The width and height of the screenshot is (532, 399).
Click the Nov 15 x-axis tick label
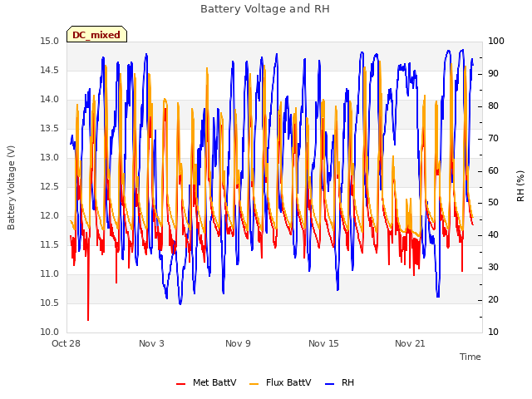tap(323, 343)
